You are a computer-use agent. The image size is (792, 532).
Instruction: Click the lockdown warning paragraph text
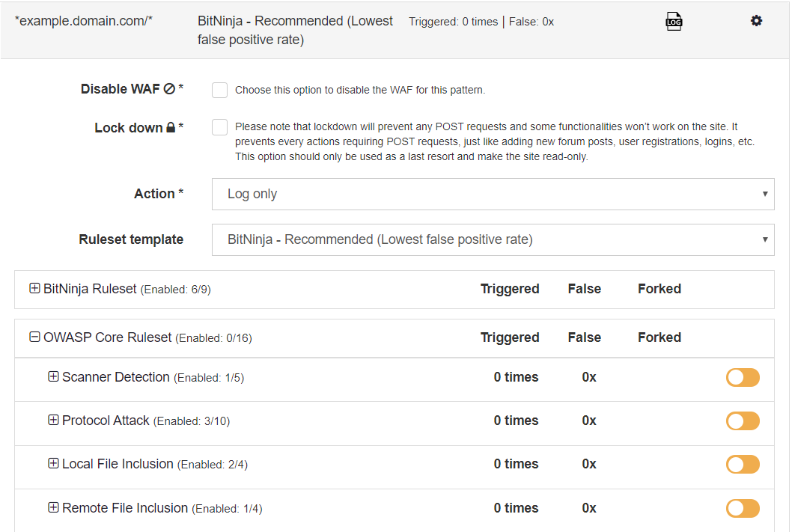(x=495, y=141)
